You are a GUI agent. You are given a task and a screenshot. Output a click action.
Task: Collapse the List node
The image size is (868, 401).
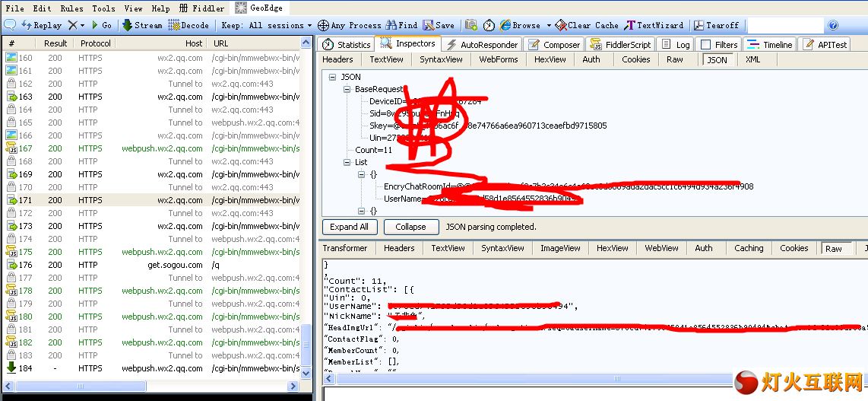pos(347,162)
